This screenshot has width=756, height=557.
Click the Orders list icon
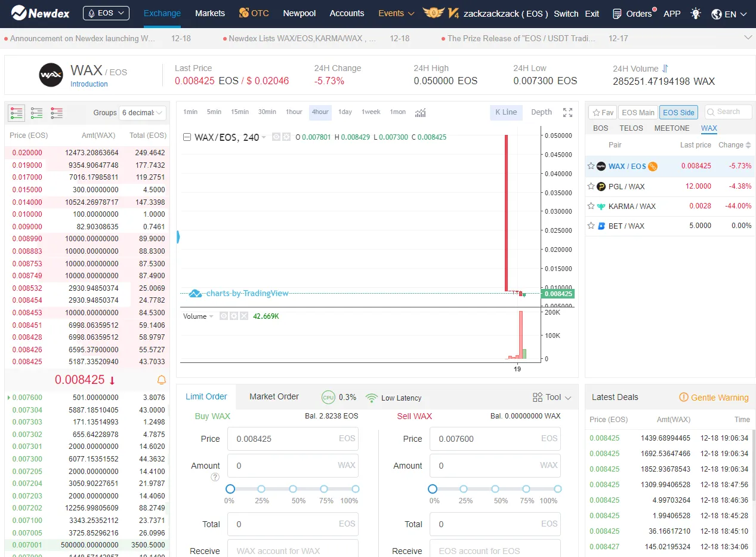tap(618, 13)
